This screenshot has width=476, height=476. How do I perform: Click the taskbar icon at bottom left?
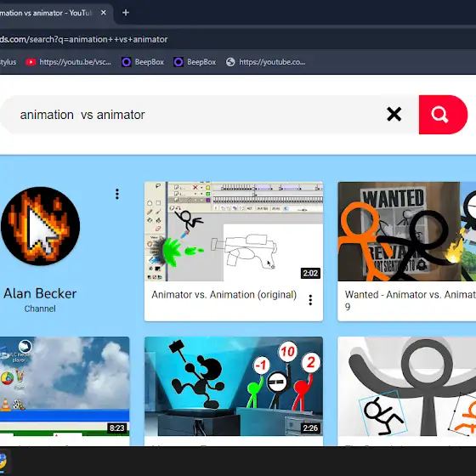(x=3, y=462)
